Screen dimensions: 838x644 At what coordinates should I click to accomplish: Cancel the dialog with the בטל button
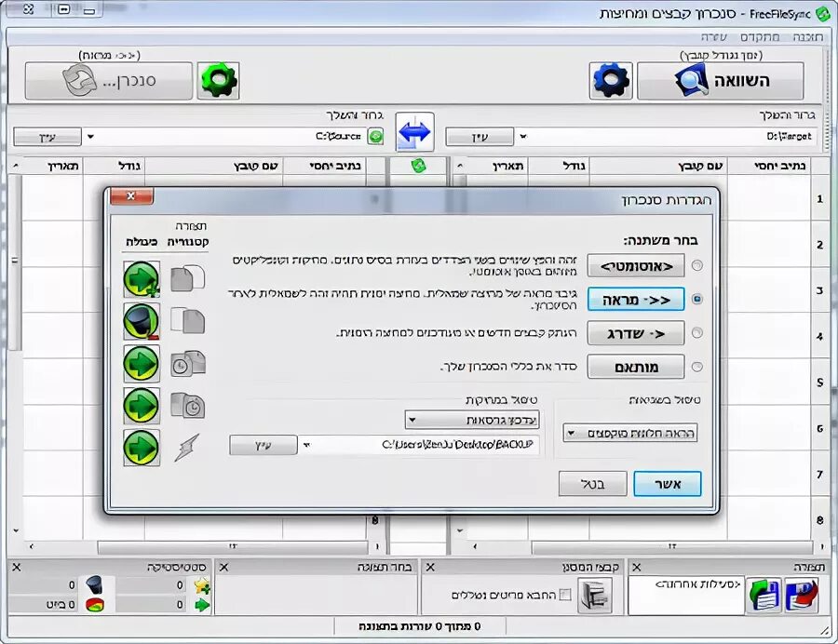coord(593,484)
